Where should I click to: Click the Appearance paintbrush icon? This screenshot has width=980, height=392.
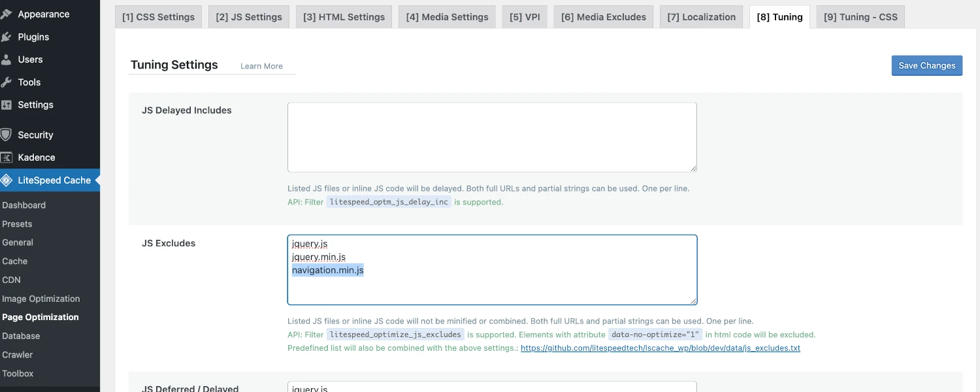7,14
